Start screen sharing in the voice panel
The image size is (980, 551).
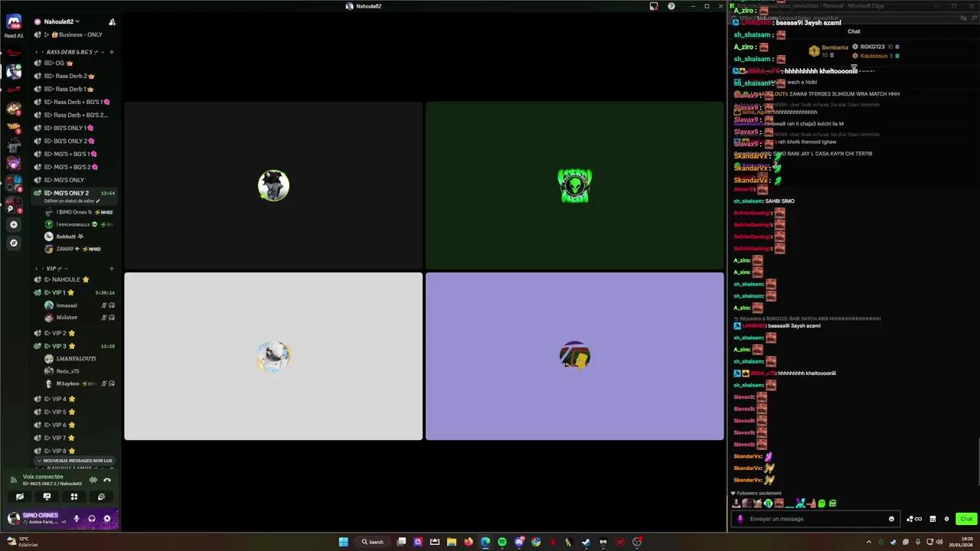(x=47, y=497)
